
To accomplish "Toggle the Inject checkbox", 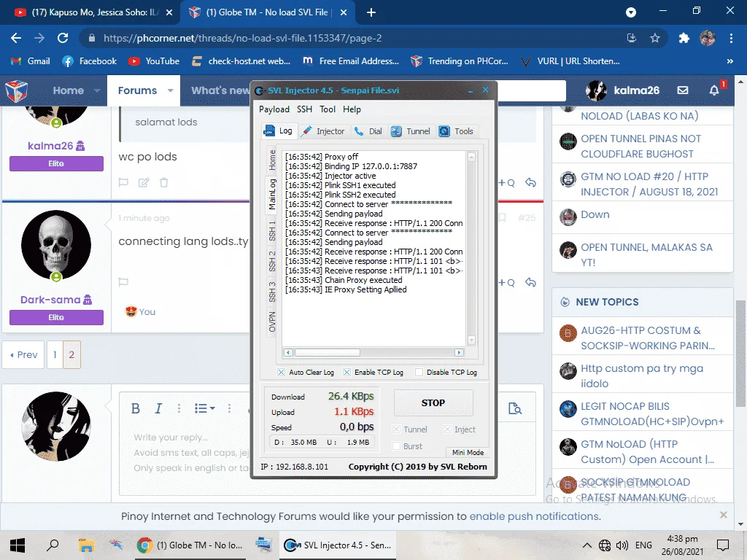I will (447, 429).
